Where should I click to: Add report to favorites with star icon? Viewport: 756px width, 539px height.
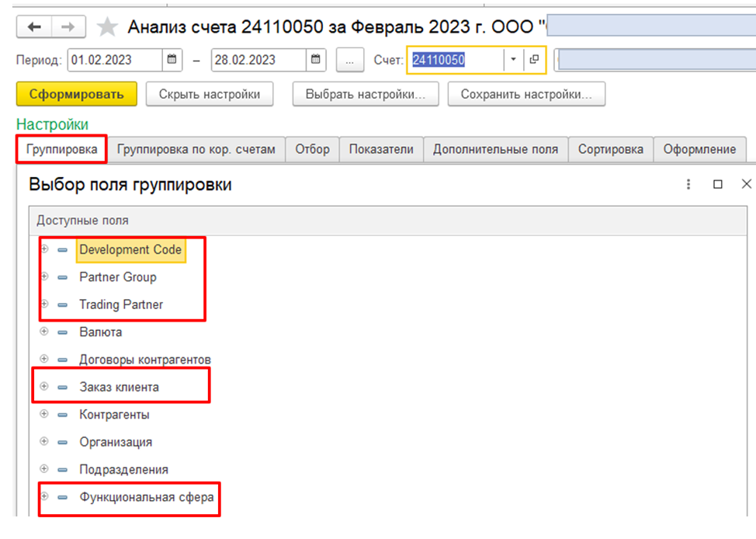point(107,28)
